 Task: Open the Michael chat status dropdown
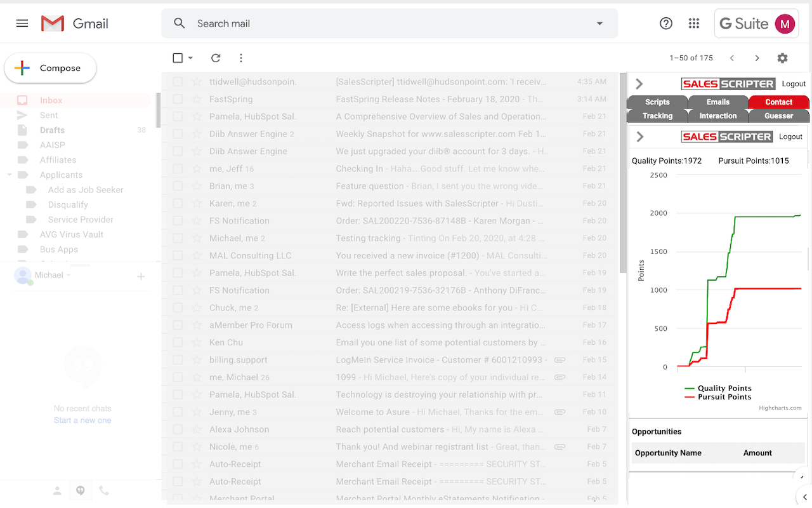(x=69, y=275)
